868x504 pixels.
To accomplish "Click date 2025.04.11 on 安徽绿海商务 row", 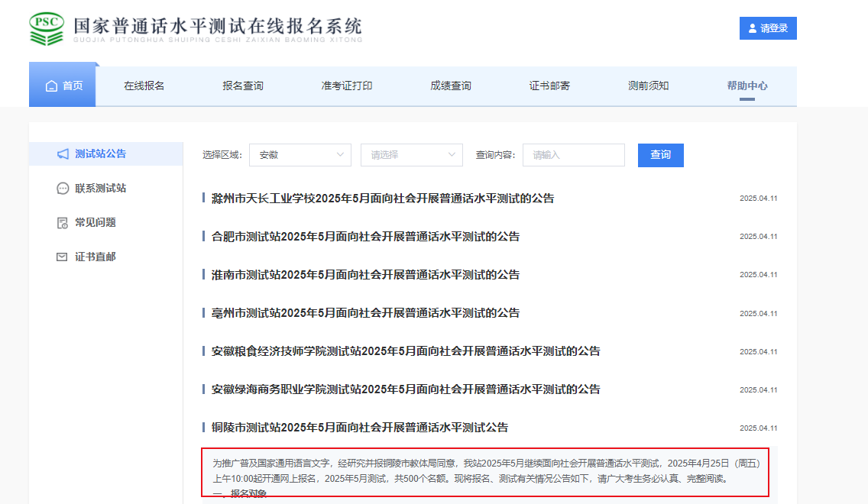I will pyautogui.click(x=759, y=390).
